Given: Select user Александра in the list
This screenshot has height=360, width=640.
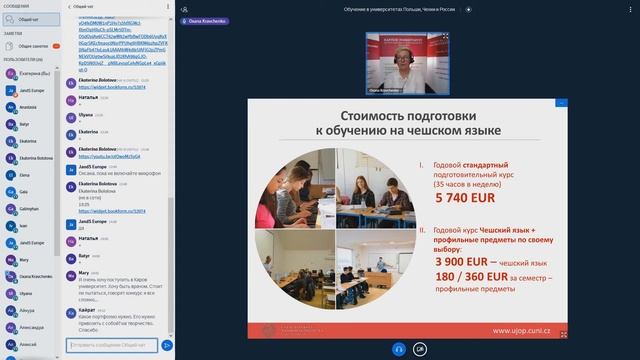Looking at the screenshot, I should pyautogui.click(x=29, y=327).
